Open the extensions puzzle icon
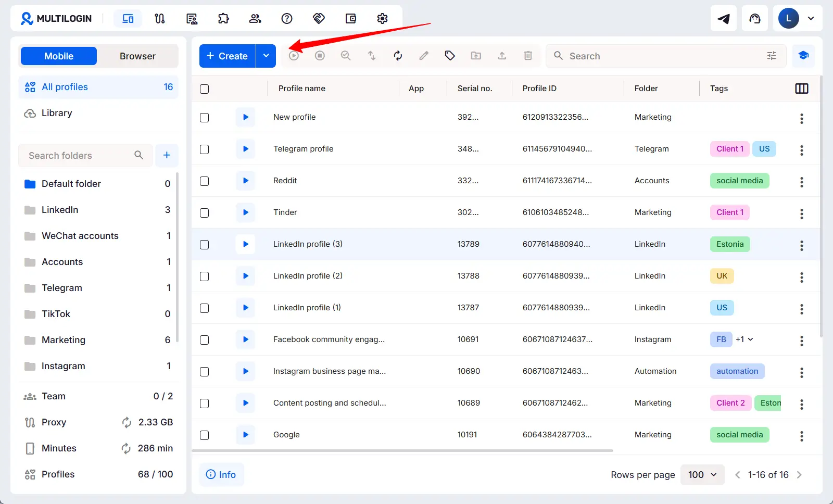The image size is (833, 504). click(x=223, y=19)
